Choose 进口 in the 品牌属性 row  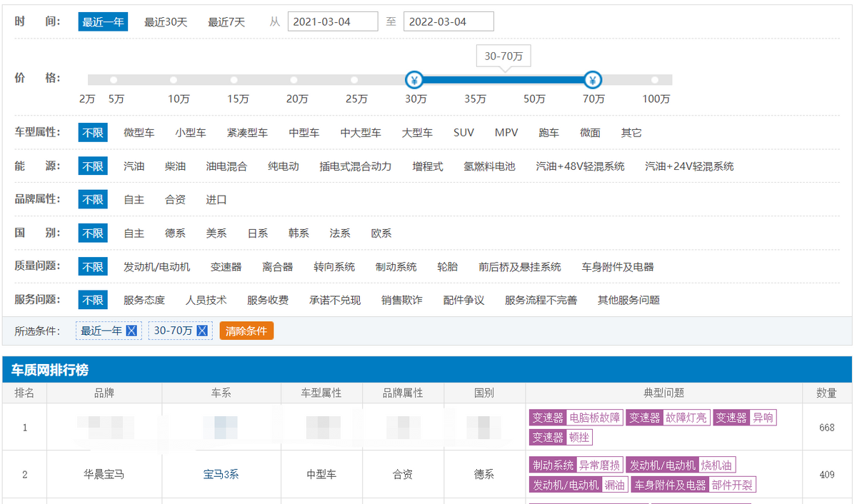216,200
